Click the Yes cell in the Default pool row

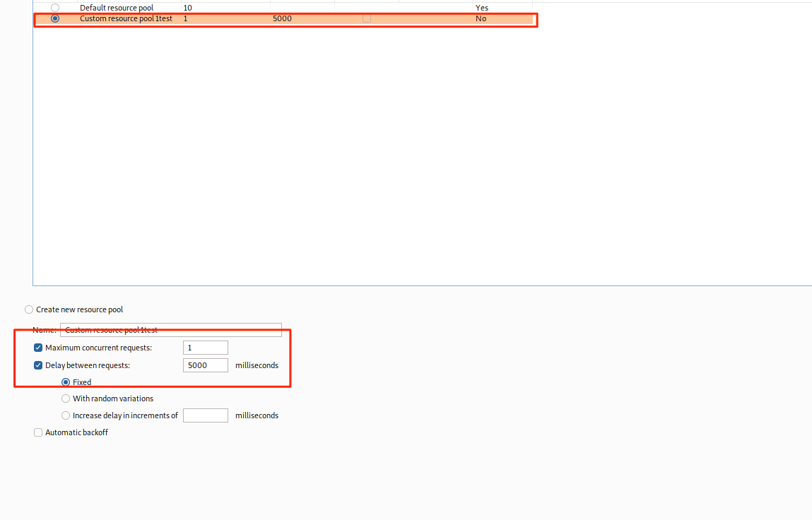coord(482,8)
